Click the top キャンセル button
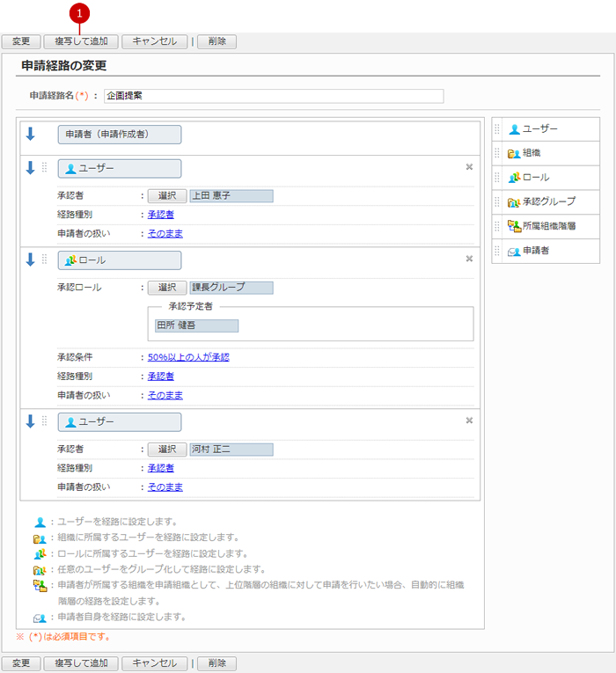 point(155,41)
